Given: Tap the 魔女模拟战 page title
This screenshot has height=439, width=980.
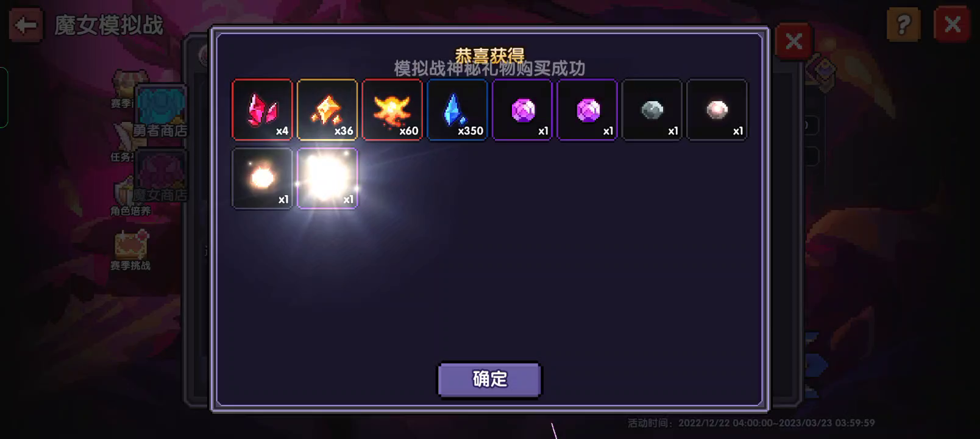Looking at the screenshot, I should coord(109,25).
